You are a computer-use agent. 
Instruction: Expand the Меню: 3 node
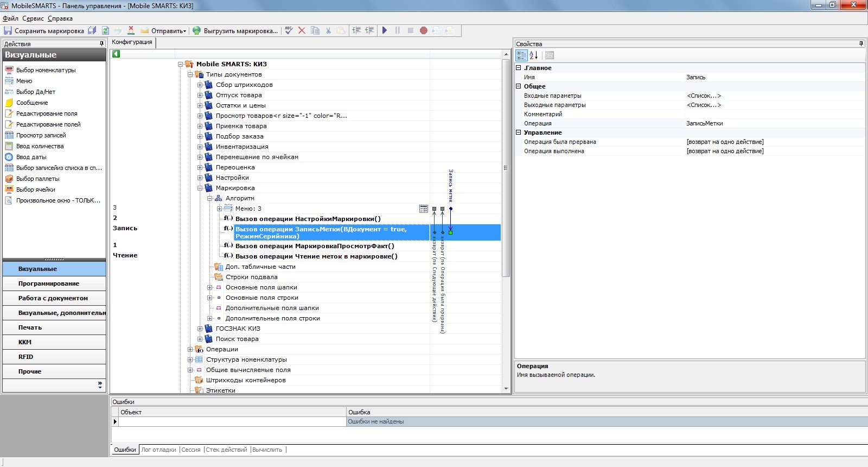[x=219, y=209]
